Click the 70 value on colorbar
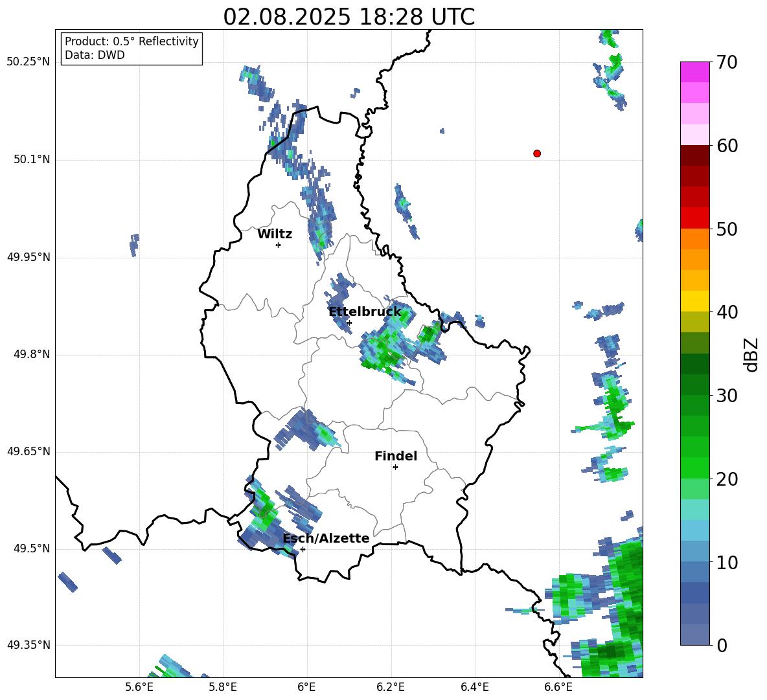The height and width of the screenshot is (700, 767). click(726, 62)
